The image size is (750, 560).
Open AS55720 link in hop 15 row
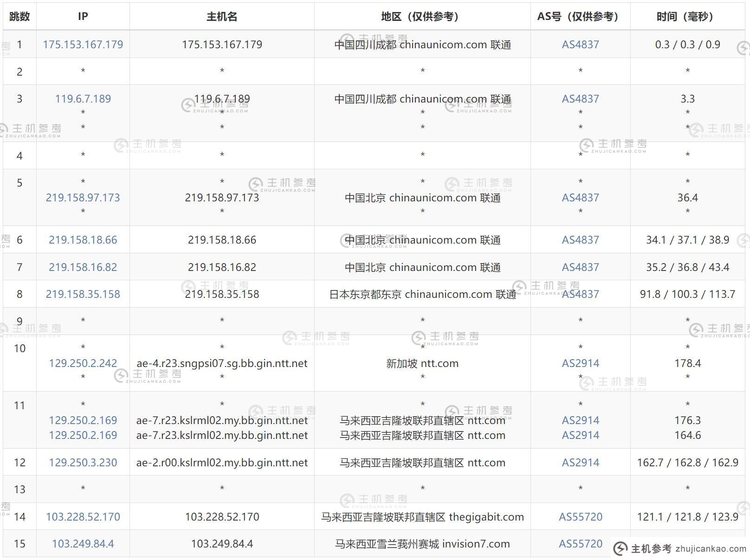[x=581, y=544]
